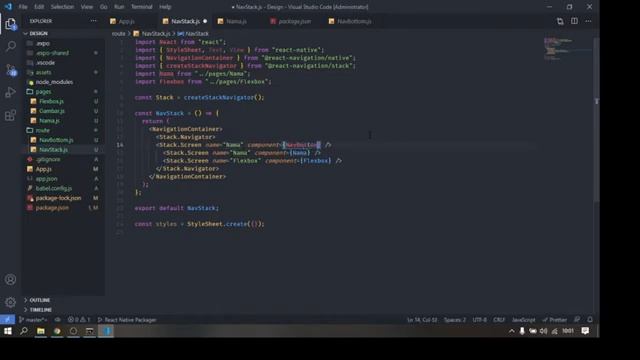
Task: Expand the .expo-shared folder
Action: (52, 53)
